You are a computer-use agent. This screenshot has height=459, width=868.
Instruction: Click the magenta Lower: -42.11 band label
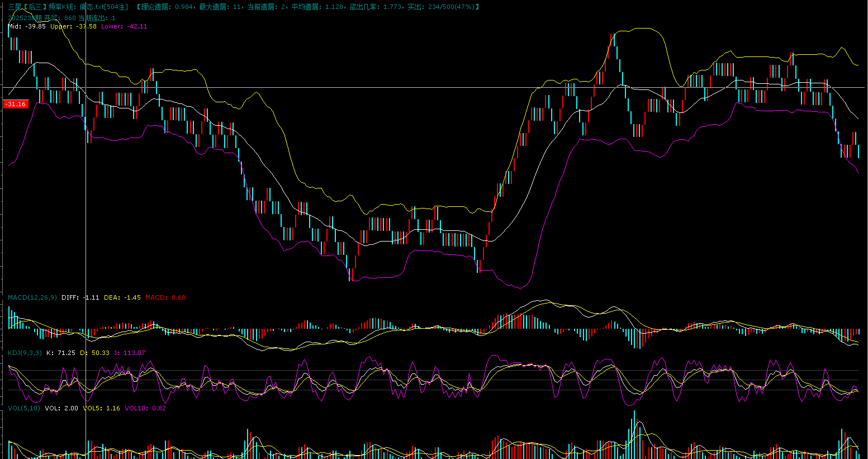124,26
